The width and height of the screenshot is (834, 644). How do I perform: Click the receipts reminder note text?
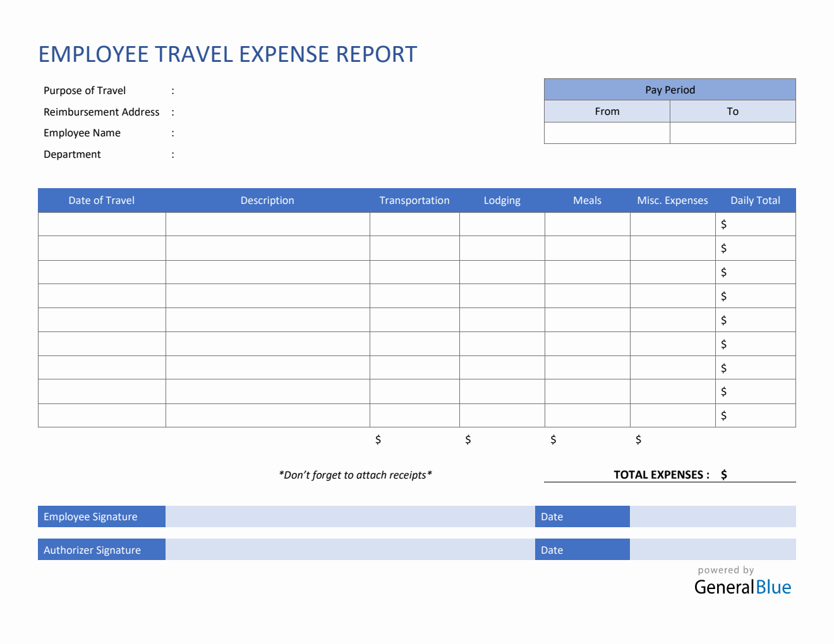(354, 474)
